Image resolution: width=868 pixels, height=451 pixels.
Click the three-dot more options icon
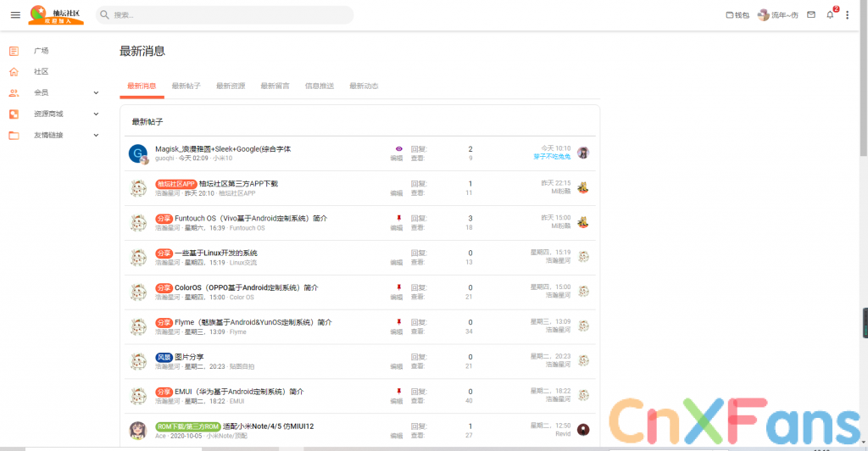tap(847, 15)
